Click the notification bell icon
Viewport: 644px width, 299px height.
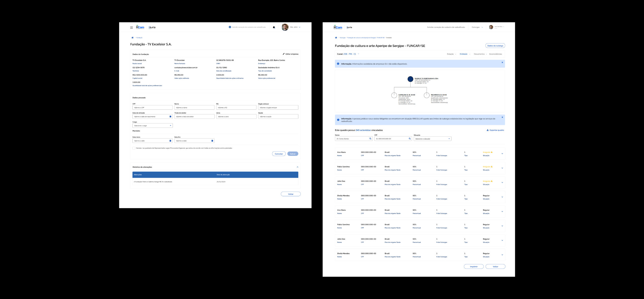(x=274, y=27)
